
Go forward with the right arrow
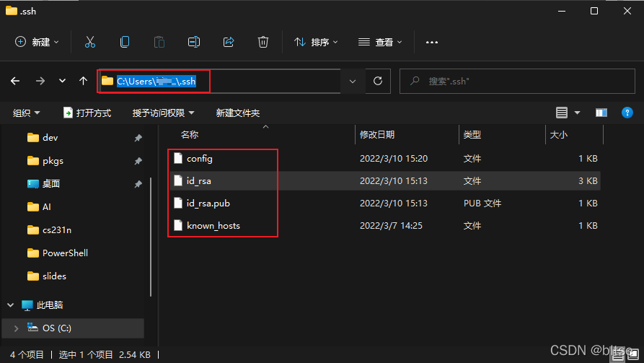[40, 81]
